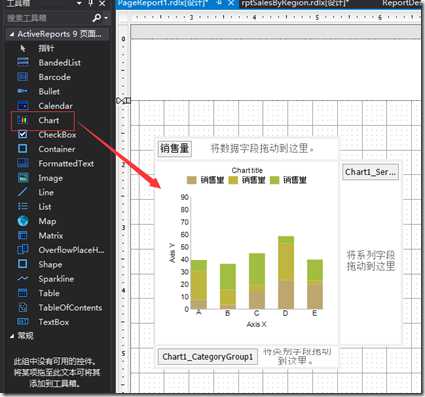Pin the toolbox panel with pushpin icon
The height and width of the screenshot is (397, 425).
click(91, 3)
